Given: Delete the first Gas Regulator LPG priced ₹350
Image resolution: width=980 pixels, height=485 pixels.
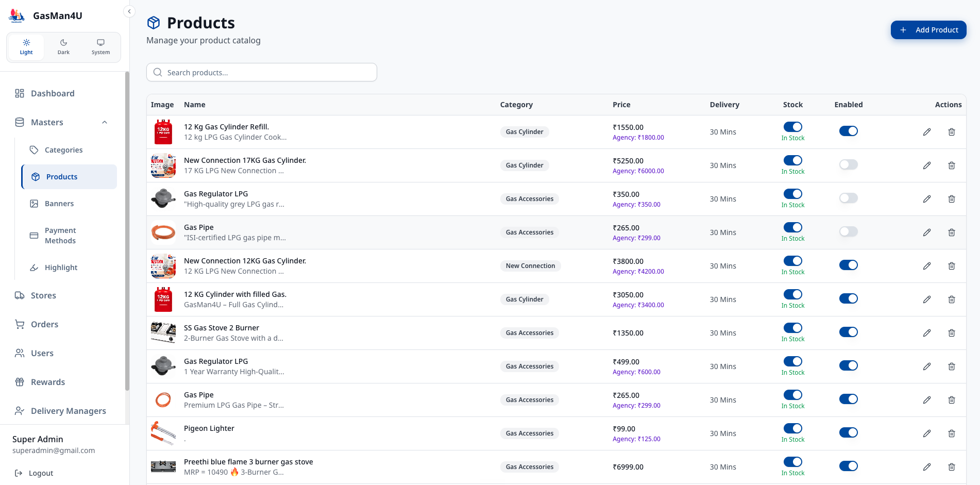Looking at the screenshot, I should pyautogui.click(x=951, y=199).
